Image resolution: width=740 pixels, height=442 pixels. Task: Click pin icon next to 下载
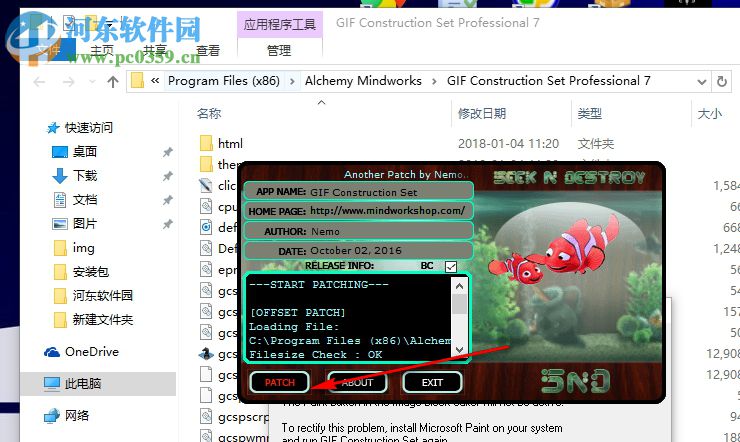coord(168,176)
